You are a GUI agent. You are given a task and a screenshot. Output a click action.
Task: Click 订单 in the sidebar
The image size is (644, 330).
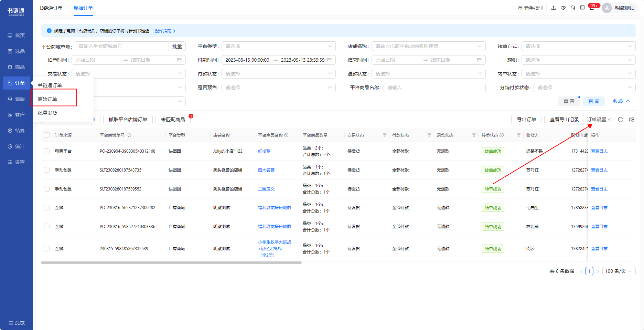coord(17,83)
